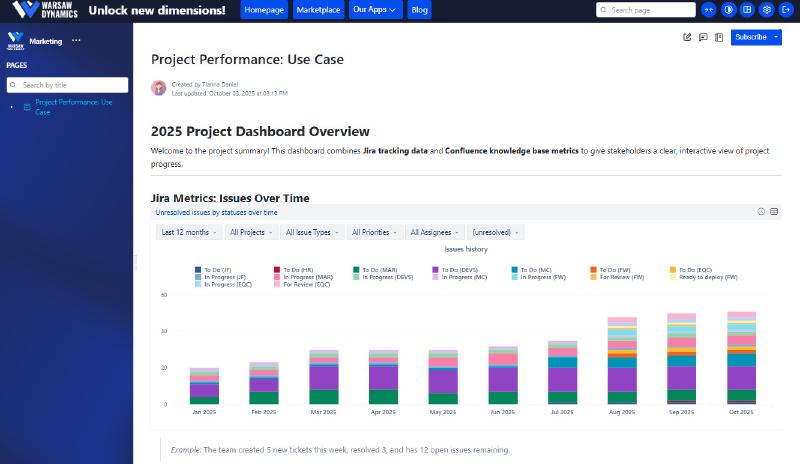Toggle the To Do (DEVS) legend series

click(x=454, y=270)
